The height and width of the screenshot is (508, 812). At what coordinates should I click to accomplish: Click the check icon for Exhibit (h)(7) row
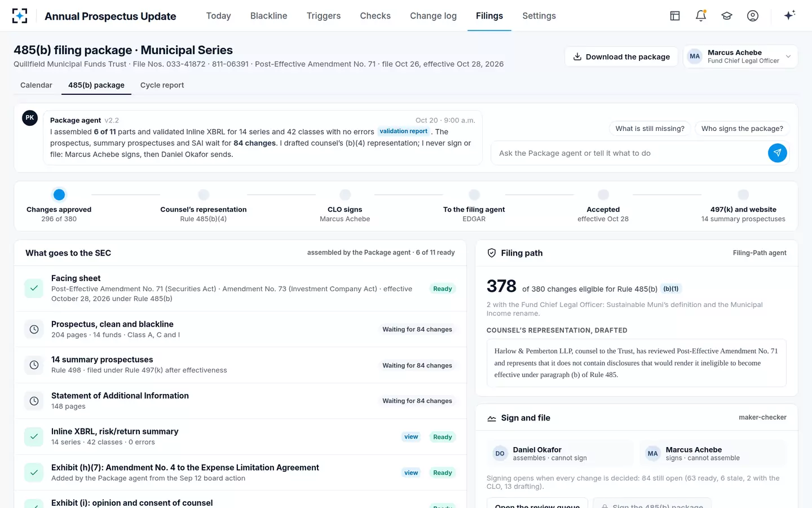(x=34, y=472)
